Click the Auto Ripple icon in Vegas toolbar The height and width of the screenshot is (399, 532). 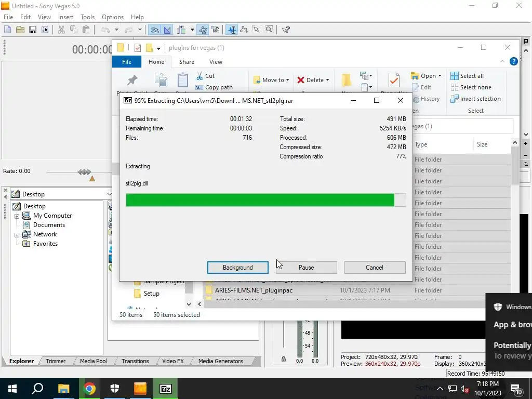(x=181, y=30)
